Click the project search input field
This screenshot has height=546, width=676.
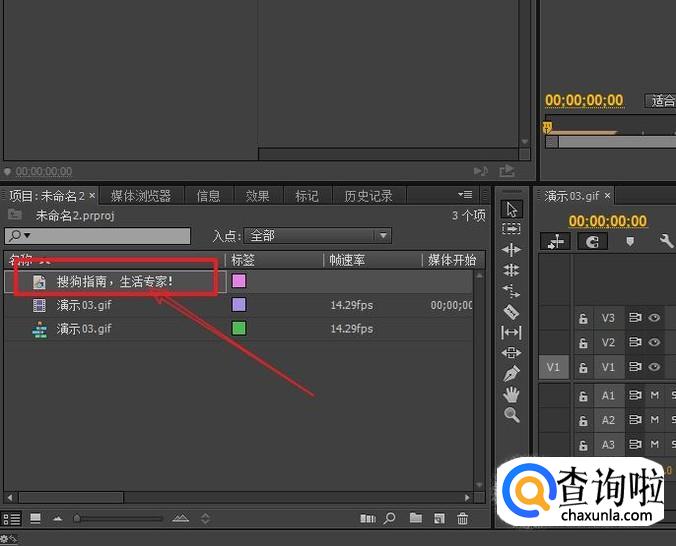[97, 236]
